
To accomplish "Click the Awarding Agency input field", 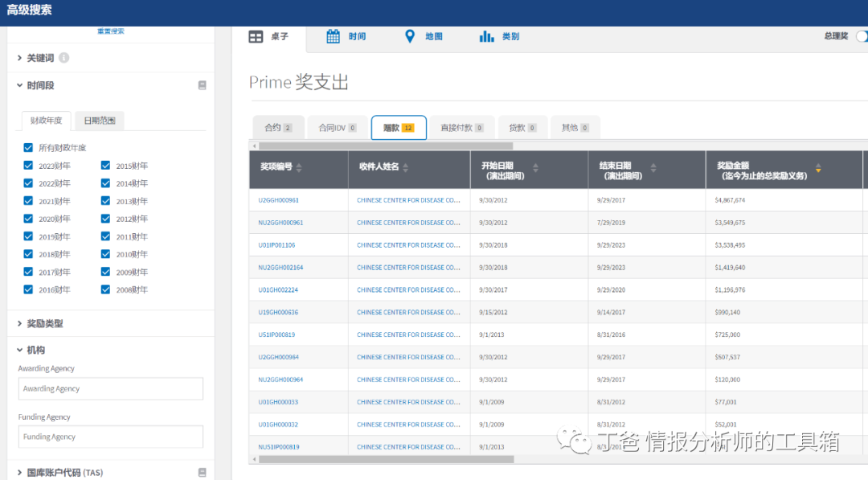I will click(111, 388).
